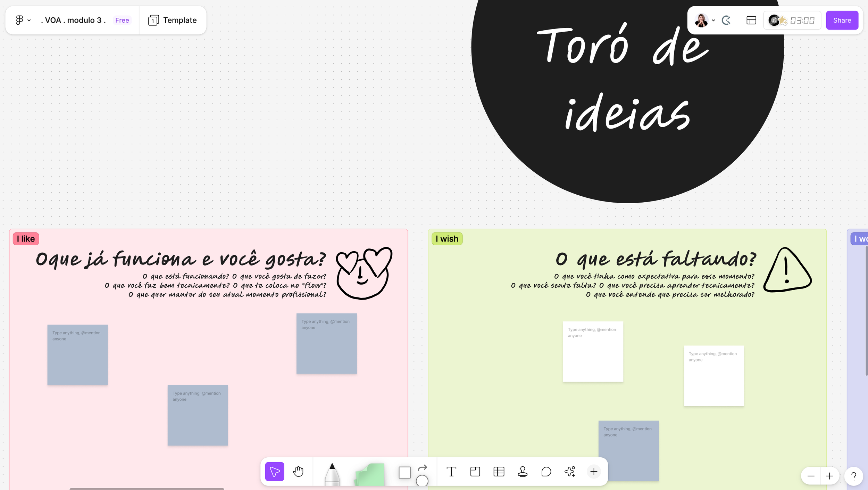868x490 pixels.
Task: Select the square shape tool
Action: click(x=404, y=472)
